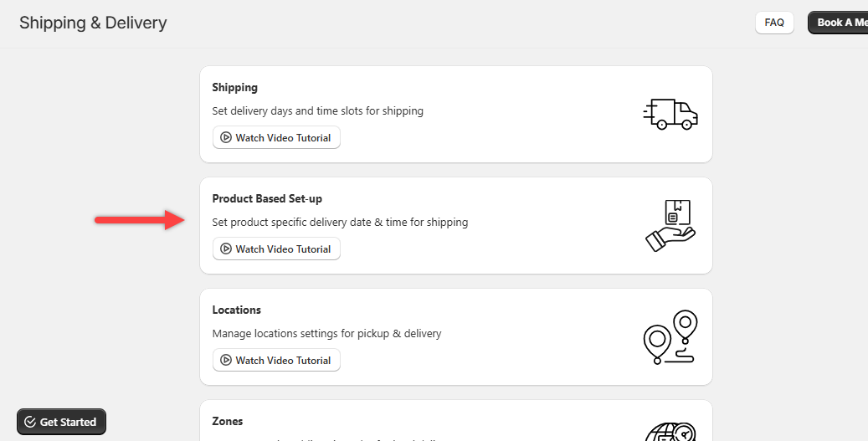Click the product specific delivery date description text
868x441 pixels.
pyautogui.click(x=340, y=223)
